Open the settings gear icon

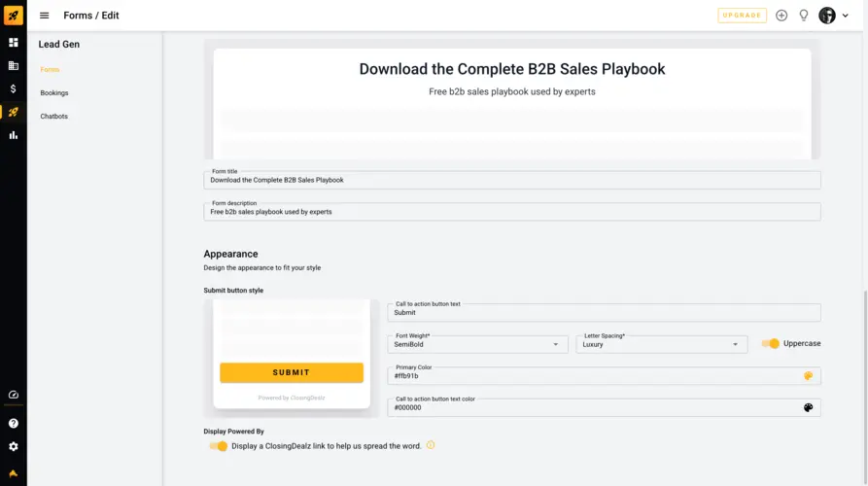point(14,447)
